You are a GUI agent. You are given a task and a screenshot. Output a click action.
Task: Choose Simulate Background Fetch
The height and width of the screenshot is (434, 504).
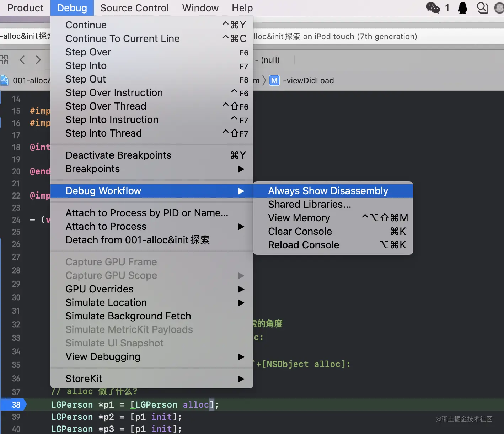pos(152,316)
